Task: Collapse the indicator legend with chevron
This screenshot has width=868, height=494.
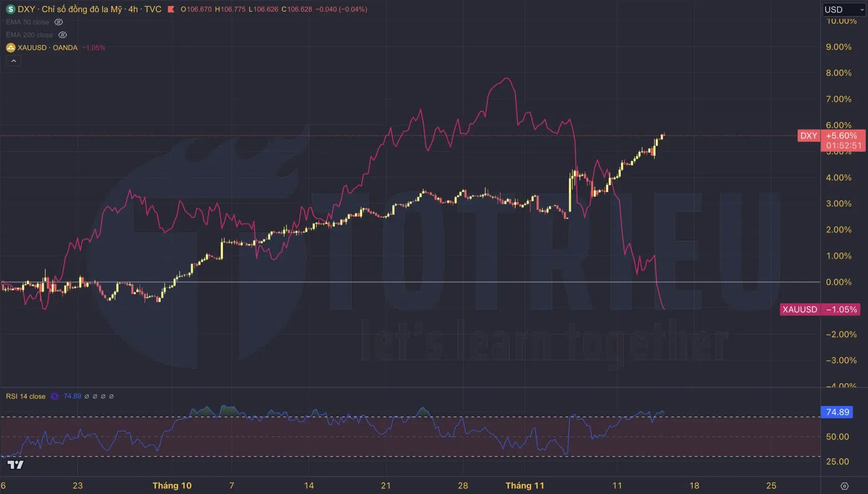Action: pos(14,61)
